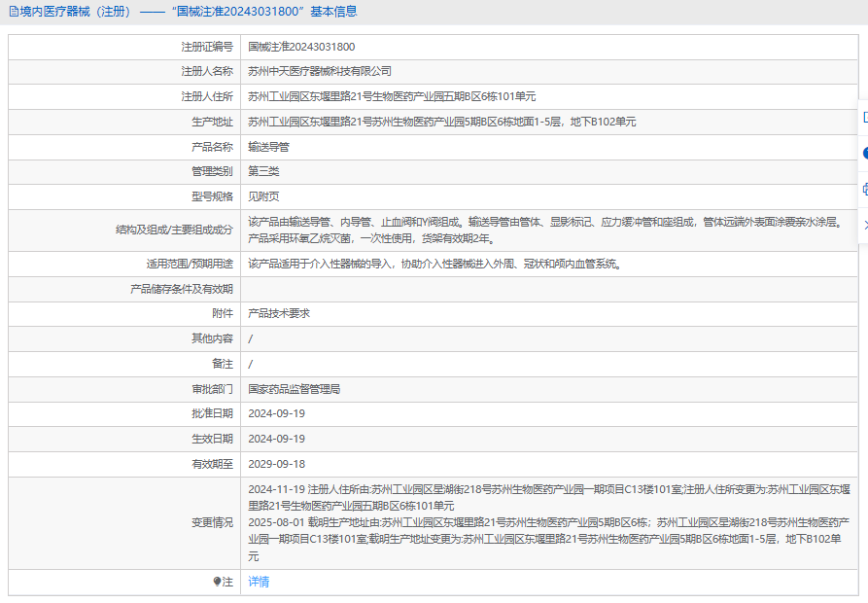Image resolution: width=868 pixels, height=603 pixels.
Task: Collapse the right sidebar using arrow icon
Action: (x=863, y=225)
